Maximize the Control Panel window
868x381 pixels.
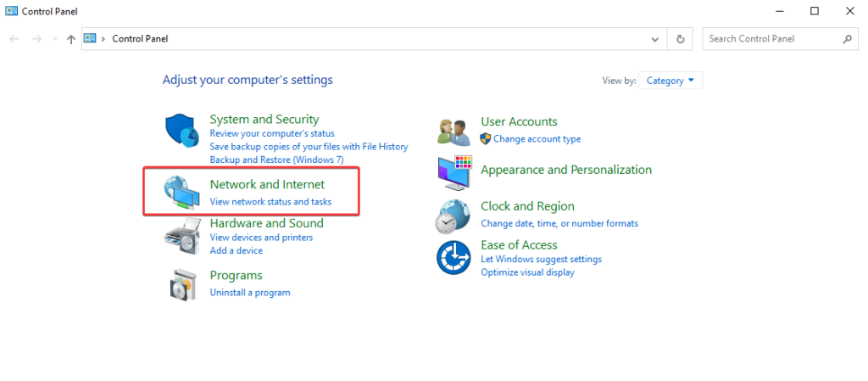point(815,11)
